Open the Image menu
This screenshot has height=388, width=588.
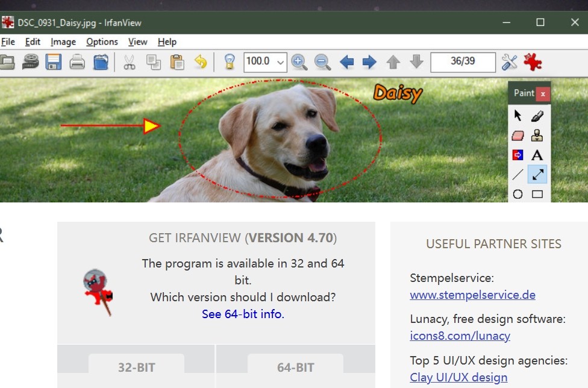click(x=63, y=42)
